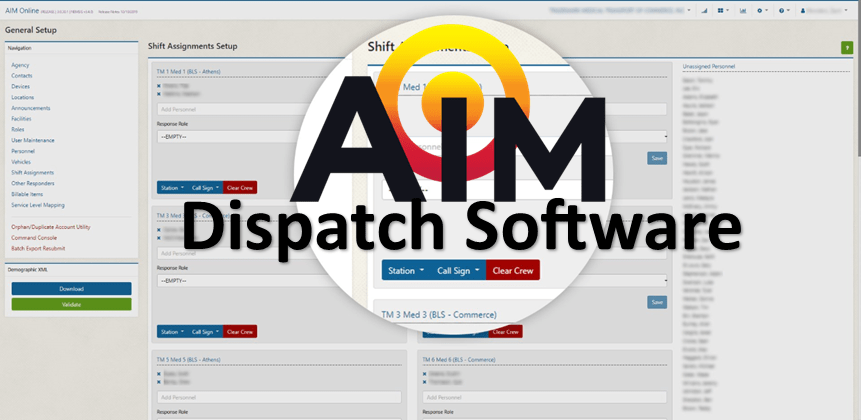The height and width of the screenshot is (420, 861).
Task: Click the General Setup heading
Action: [x=31, y=30]
